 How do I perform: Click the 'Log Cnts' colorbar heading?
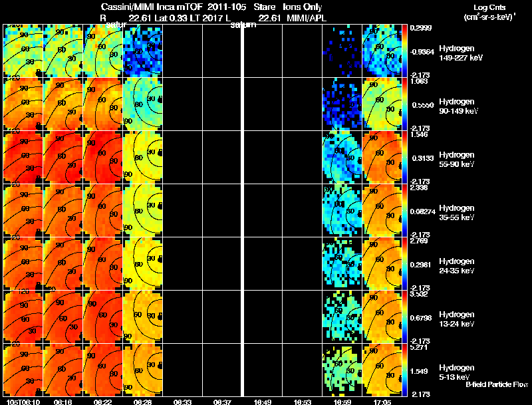pyautogui.click(x=489, y=7)
